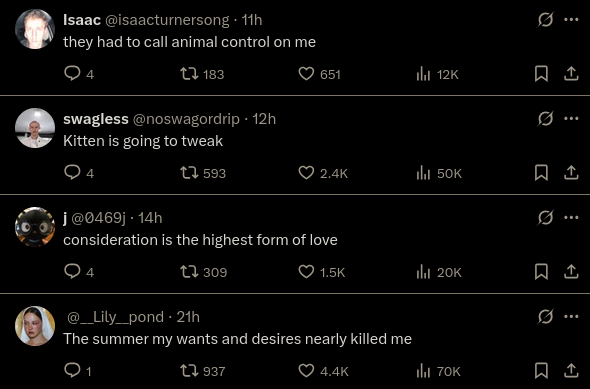Expand more options on Lily_pond tweet
The image size is (590, 389).
(x=571, y=316)
